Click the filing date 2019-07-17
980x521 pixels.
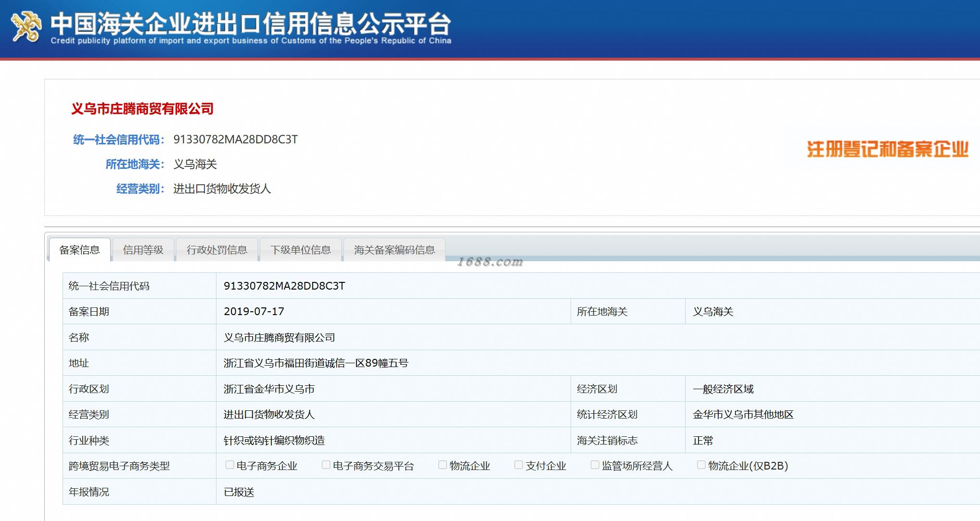254,311
